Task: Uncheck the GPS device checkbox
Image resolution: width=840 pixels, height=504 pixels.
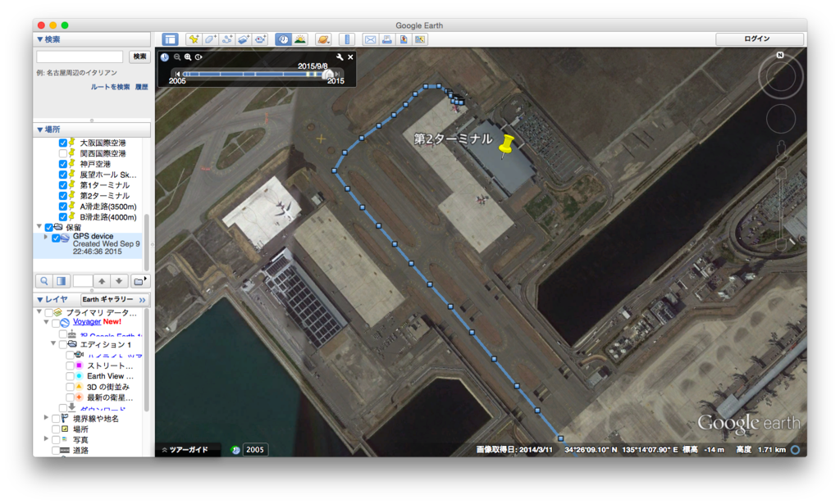Action: (x=56, y=238)
